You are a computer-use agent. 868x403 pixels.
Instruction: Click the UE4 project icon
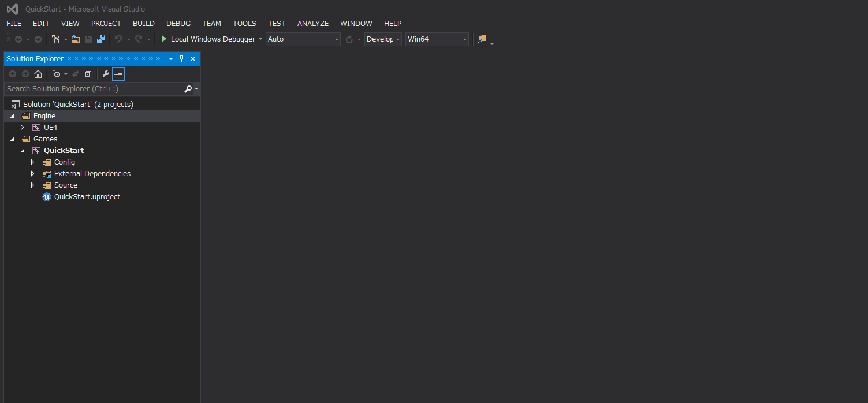pos(36,128)
